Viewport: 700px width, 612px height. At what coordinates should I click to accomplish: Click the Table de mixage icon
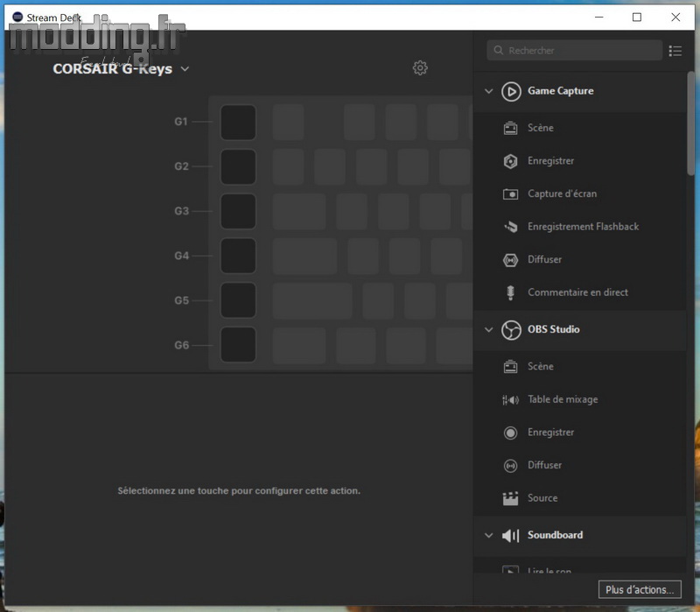tap(510, 400)
